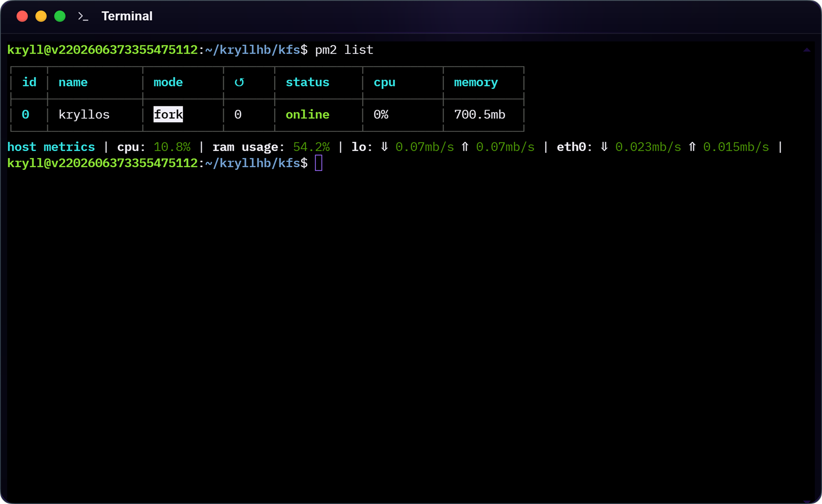
Task: Maximize the Terminal with green button
Action: point(60,16)
